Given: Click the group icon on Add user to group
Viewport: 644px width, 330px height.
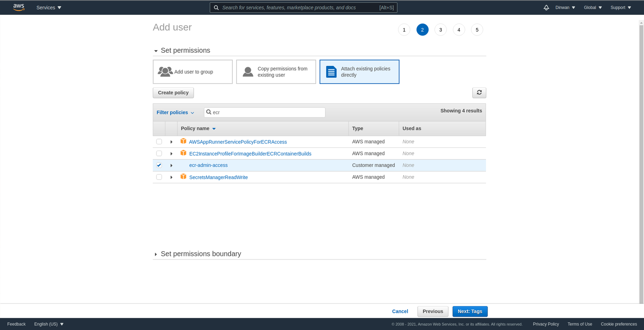Looking at the screenshot, I should click(165, 71).
